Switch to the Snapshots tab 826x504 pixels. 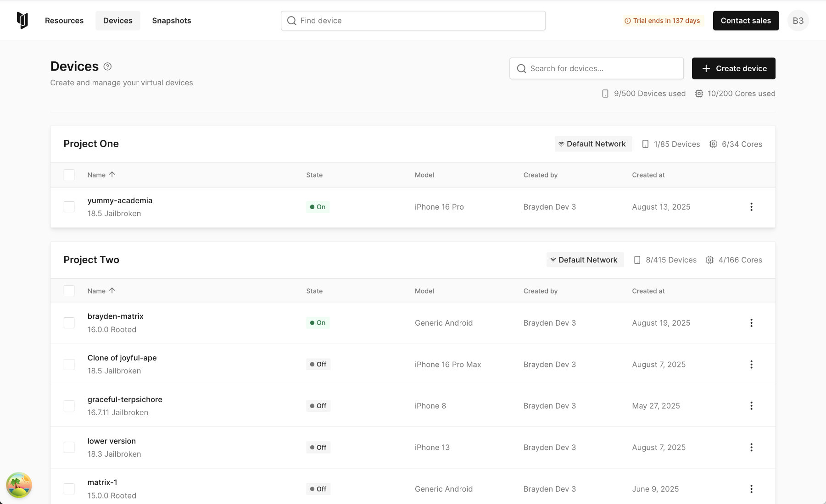point(172,21)
